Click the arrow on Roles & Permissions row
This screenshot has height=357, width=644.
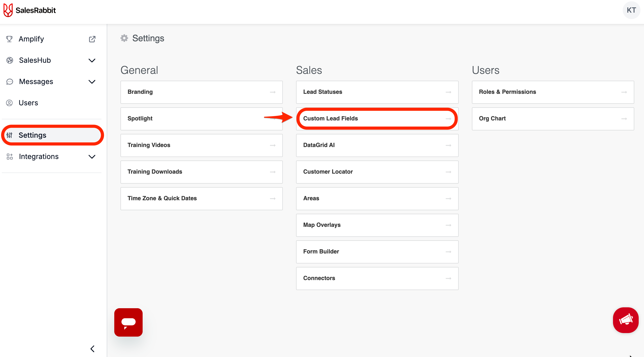(x=624, y=92)
